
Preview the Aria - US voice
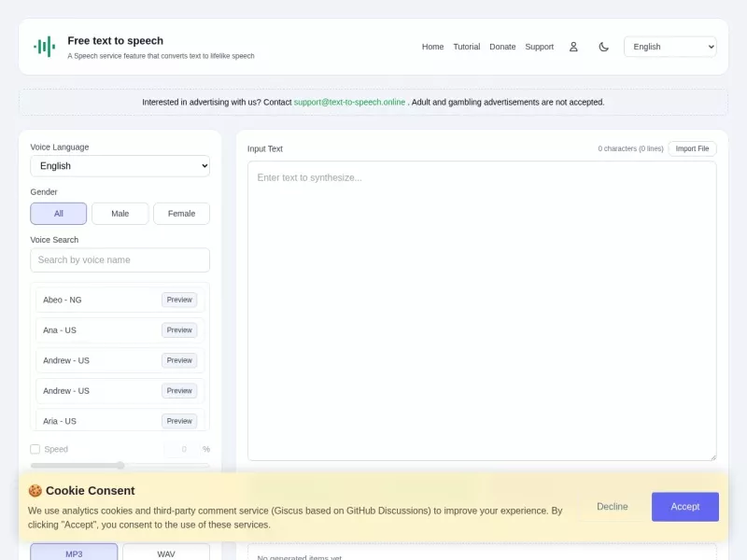(179, 421)
